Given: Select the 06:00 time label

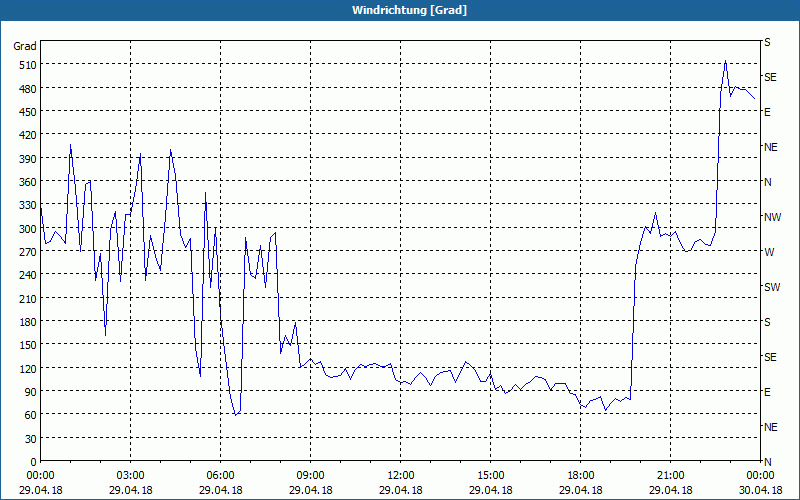Looking at the screenshot, I should tap(220, 476).
